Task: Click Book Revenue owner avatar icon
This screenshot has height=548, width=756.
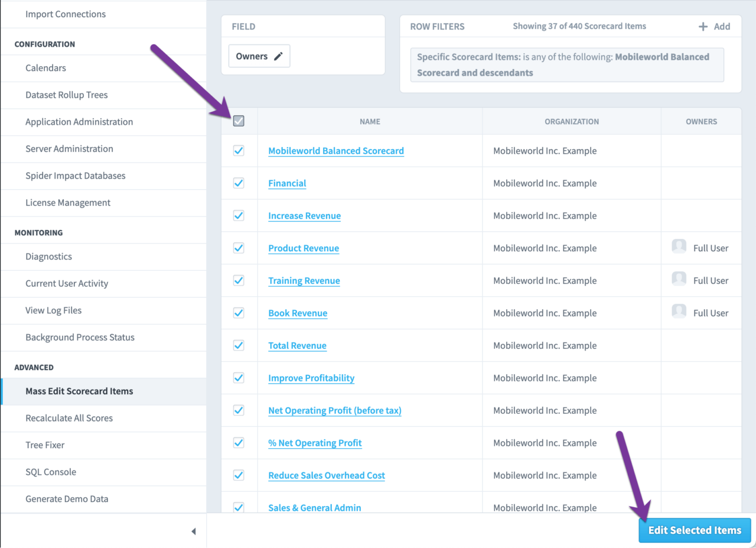Action: [679, 312]
